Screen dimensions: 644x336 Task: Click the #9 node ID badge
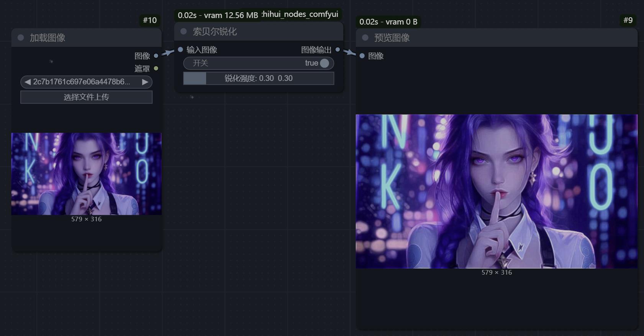point(628,20)
